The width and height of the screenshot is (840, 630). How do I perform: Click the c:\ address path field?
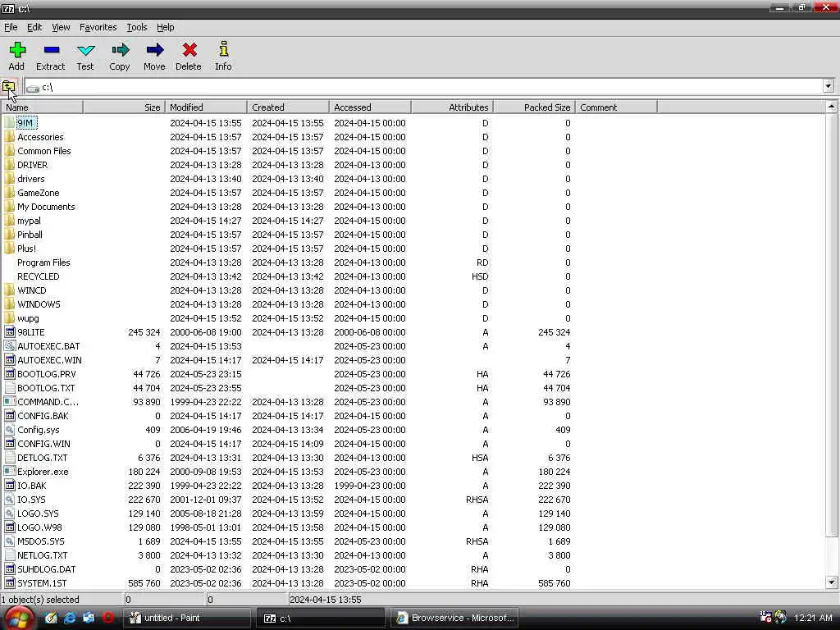[x=423, y=87]
